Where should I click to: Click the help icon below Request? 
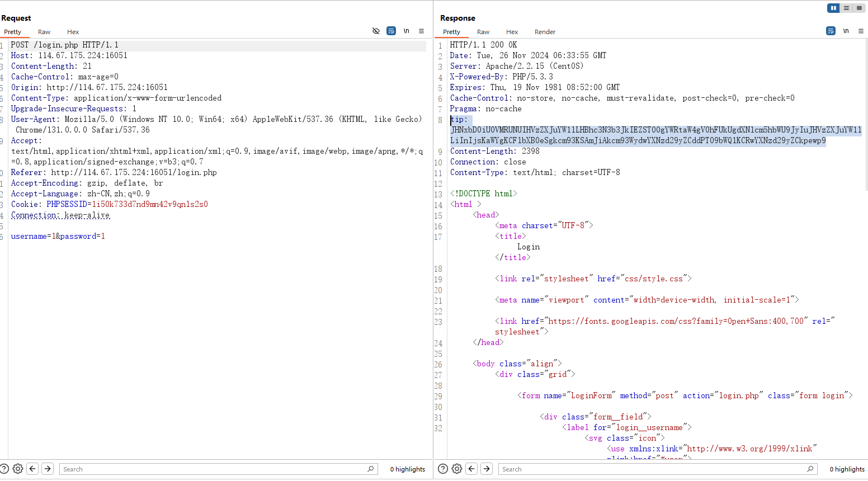click(x=4, y=469)
